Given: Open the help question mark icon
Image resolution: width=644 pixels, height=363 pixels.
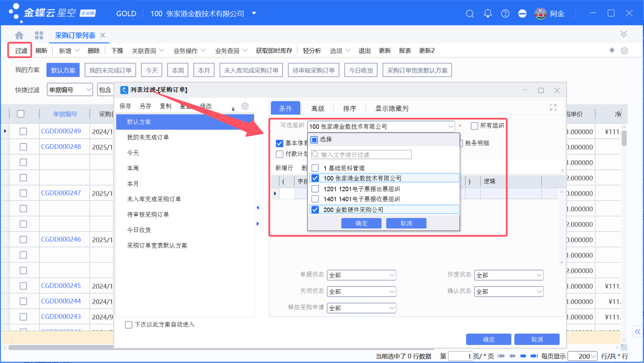Looking at the screenshot, I should 505,14.
